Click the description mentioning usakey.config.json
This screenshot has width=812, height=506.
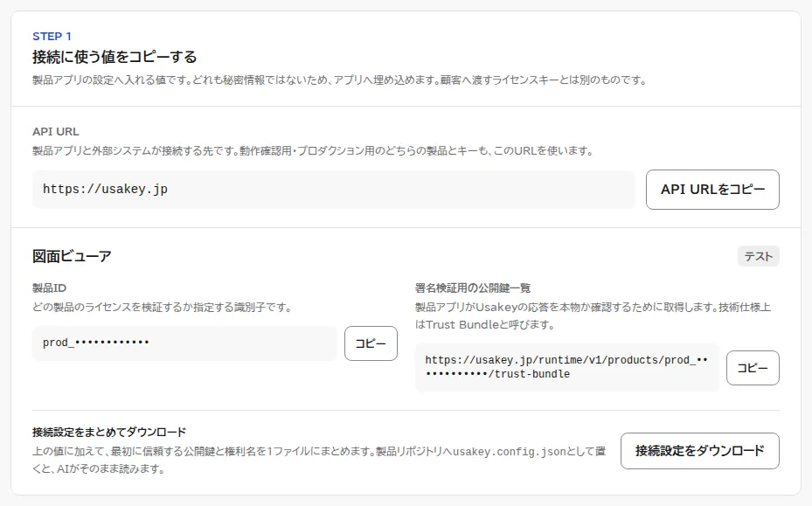pyautogui.click(x=319, y=461)
